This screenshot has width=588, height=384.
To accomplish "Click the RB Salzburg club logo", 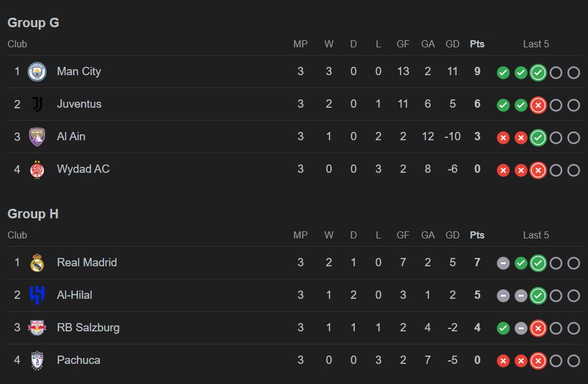I will tap(37, 328).
